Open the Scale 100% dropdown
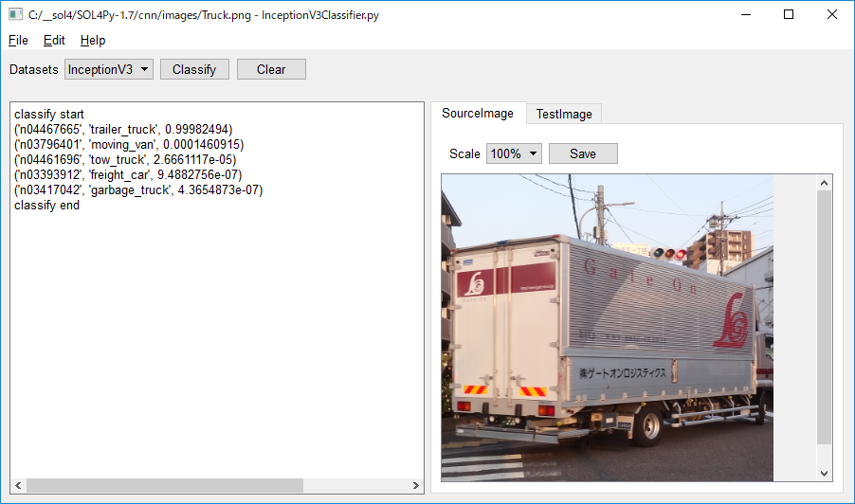The image size is (855, 504). click(514, 153)
